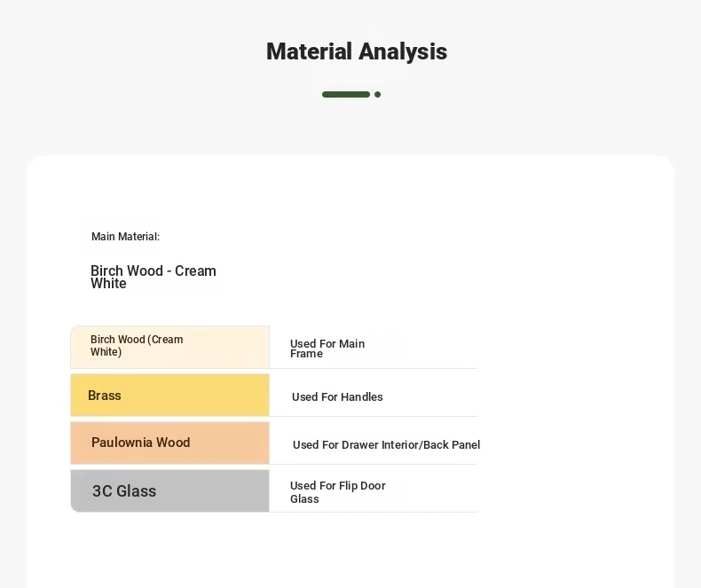The image size is (701, 588).
Task: Select the Main Material label
Action: coord(125,237)
